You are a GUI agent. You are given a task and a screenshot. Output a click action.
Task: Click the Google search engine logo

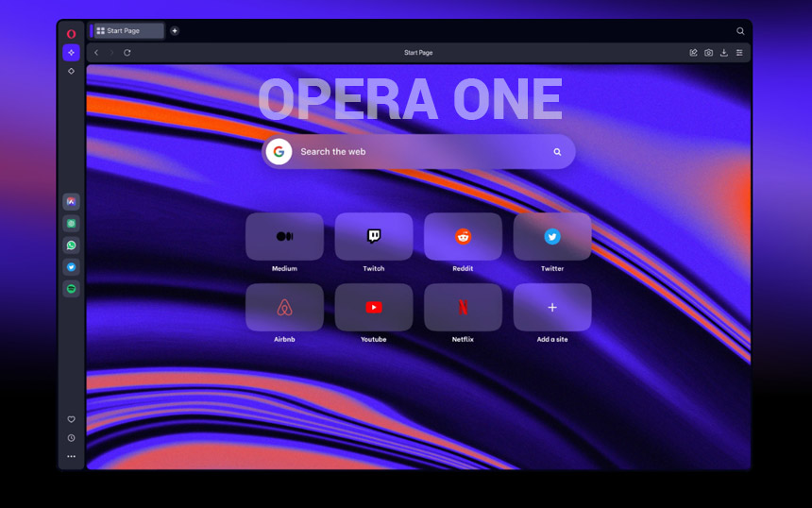[279, 152]
